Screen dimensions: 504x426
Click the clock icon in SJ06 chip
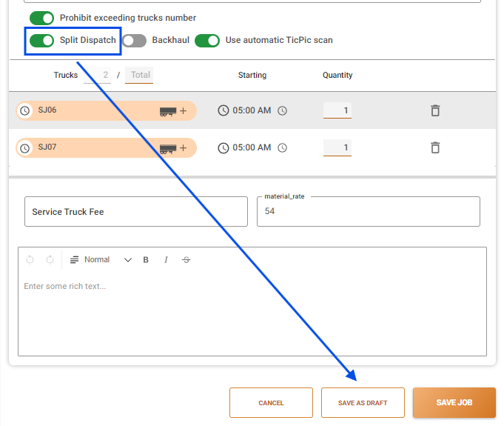click(x=25, y=110)
